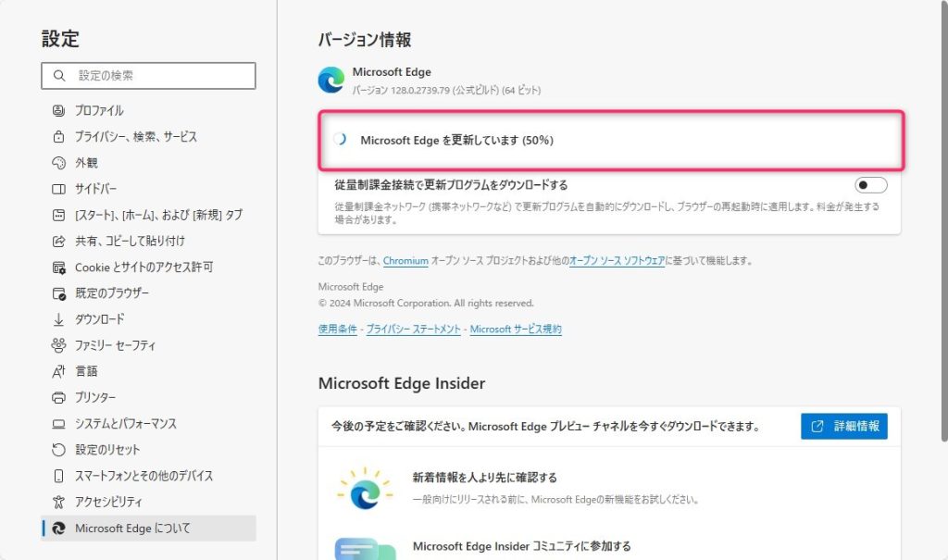Open the Chromium link
This screenshot has width=948, height=560.
coord(405,261)
